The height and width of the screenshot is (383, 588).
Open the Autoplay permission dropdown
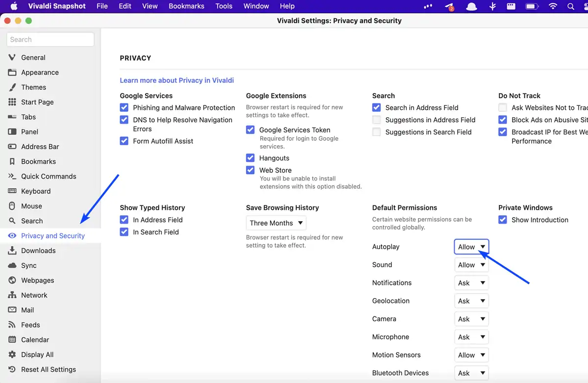coord(471,247)
